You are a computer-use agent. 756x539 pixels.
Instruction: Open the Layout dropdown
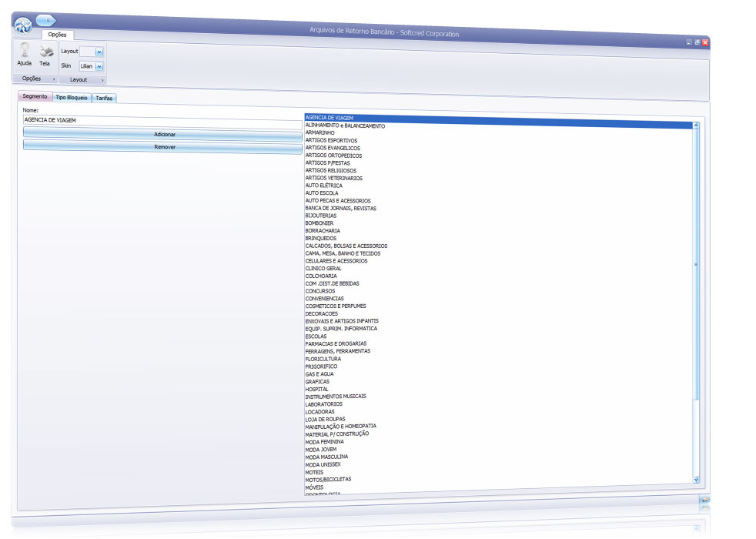coord(99,52)
